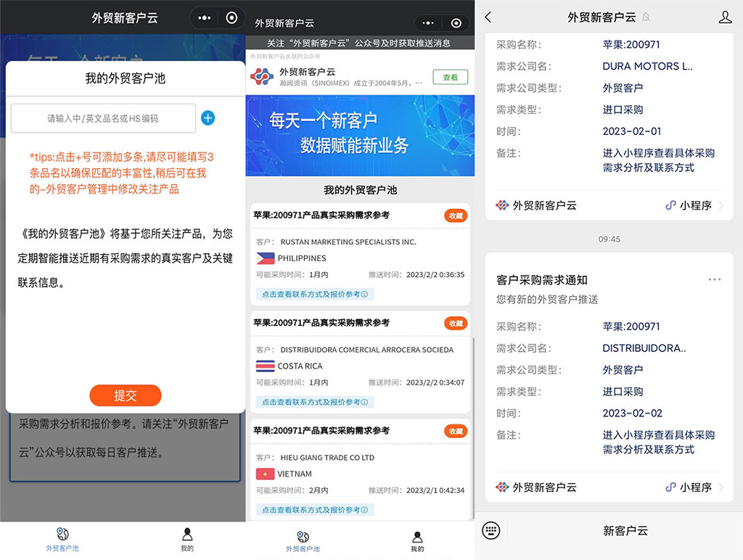Click the 2023/2/2 0:36:35 push time
The height and width of the screenshot is (560, 743).
click(x=435, y=275)
